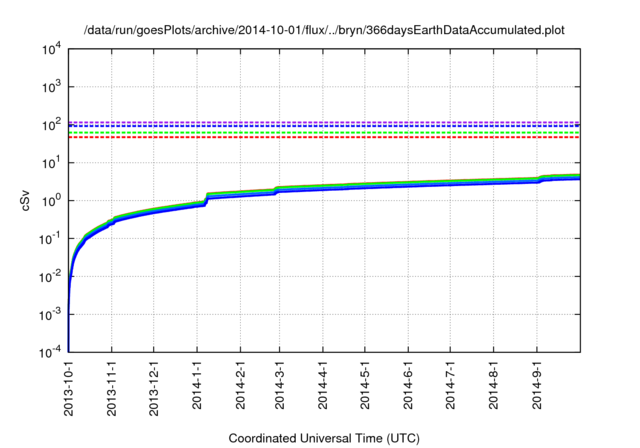640x448 pixels.
Task: Click the red dashed threshold line
Action: tap(324, 137)
